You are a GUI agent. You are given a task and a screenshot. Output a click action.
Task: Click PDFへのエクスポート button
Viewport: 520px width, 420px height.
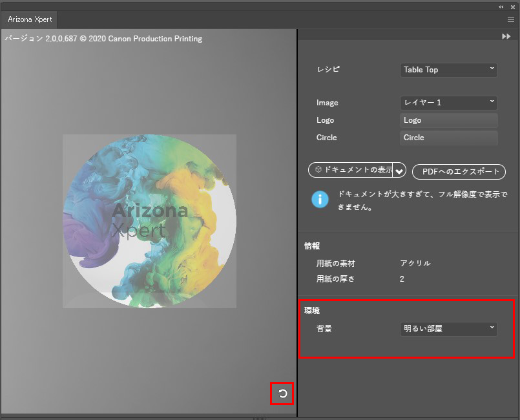[459, 171]
